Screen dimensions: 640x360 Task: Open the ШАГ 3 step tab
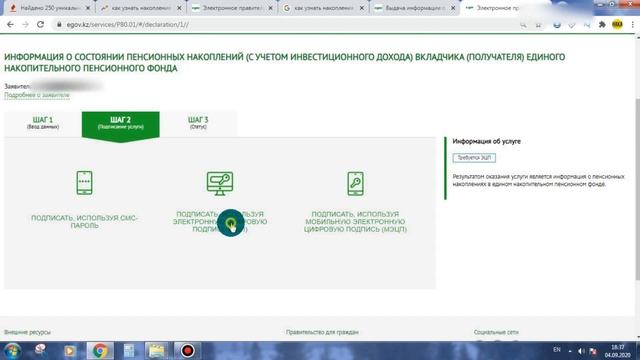[x=198, y=123]
